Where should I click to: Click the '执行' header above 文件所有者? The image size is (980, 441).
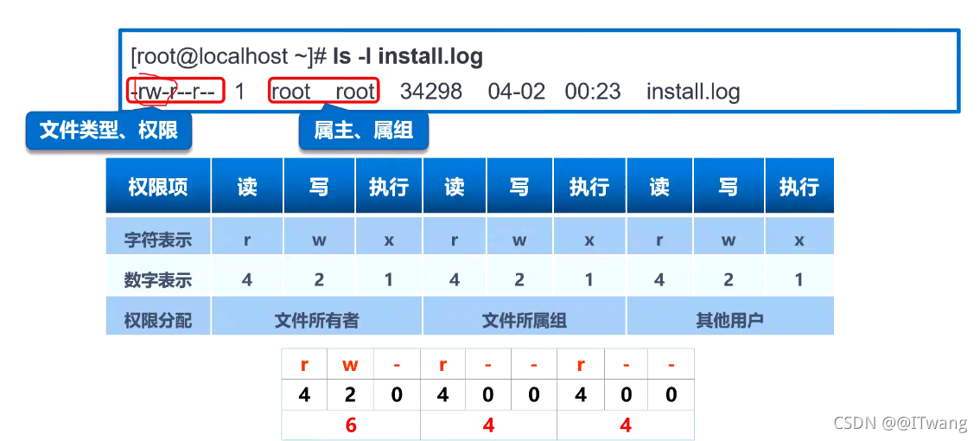(x=389, y=187)
